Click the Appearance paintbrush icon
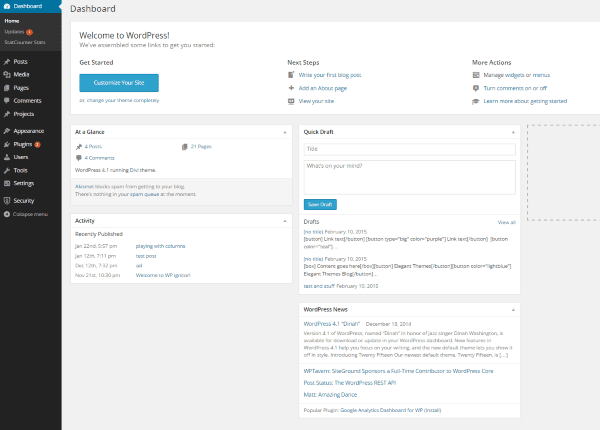The height and width of the screenshot is (430, 600). [x=7, y=131]
